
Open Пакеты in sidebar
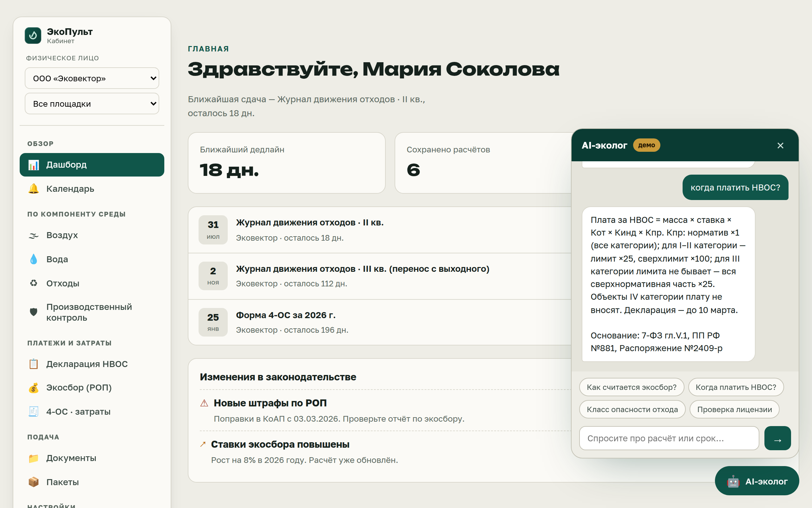tap(92, 482)
